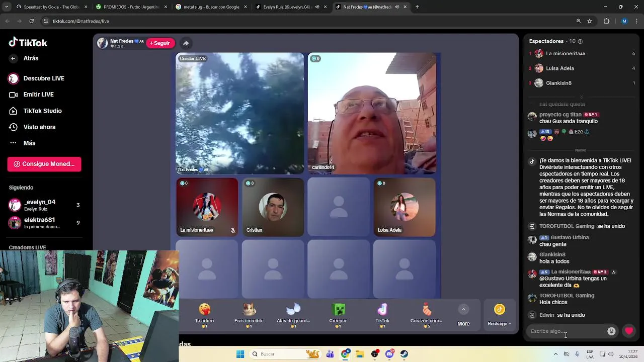Switch to PROMIEDOS Futbol Argentino tab
644x362 pixels.
[x=131, y=7]
